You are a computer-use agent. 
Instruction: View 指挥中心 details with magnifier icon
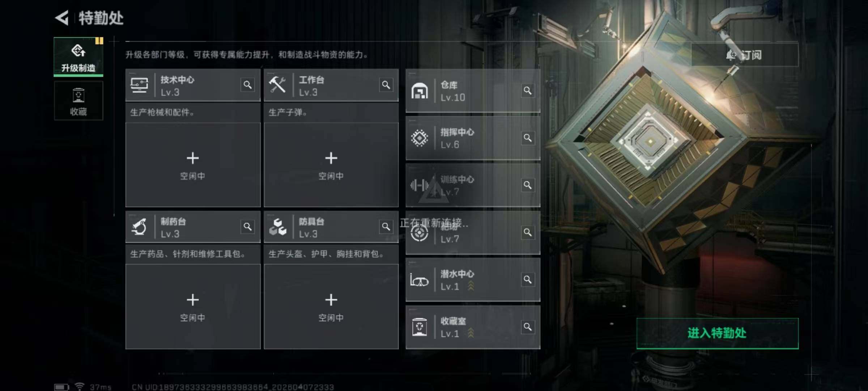528,138
